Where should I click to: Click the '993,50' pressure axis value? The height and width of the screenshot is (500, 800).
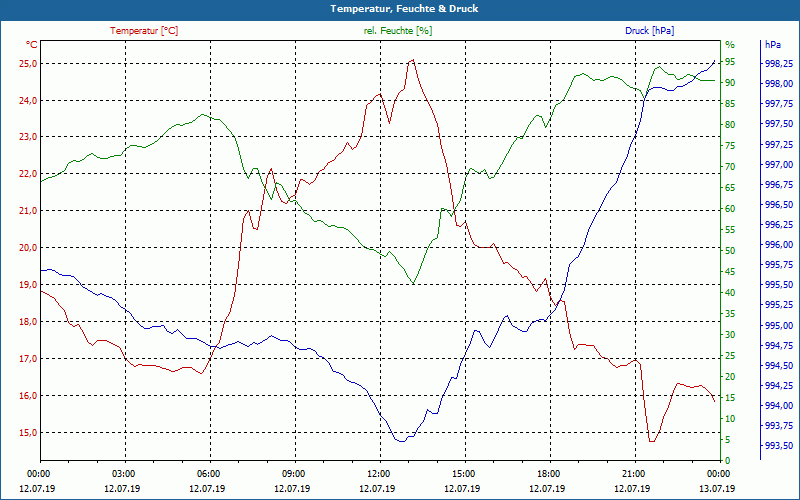click(779, 446)
